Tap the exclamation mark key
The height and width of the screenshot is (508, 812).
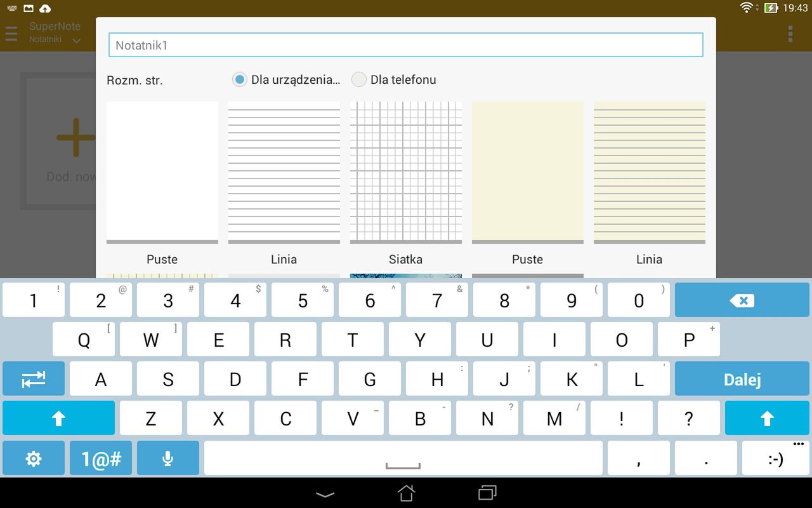point(622,418)
